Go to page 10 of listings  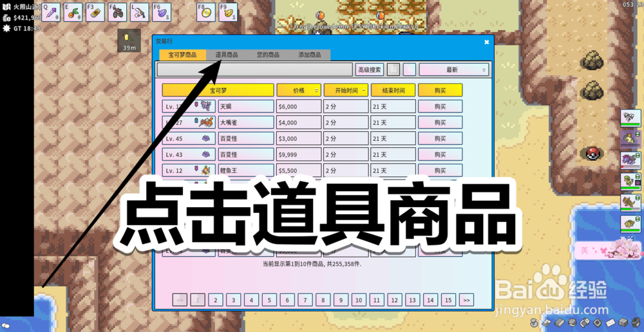[x=359, y=300]
